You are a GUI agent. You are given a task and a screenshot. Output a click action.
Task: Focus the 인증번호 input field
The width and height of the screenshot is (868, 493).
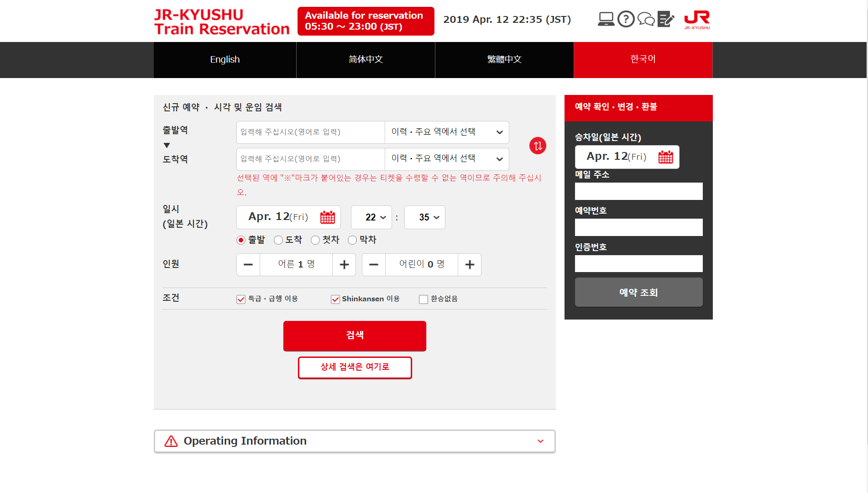[638, 264]
